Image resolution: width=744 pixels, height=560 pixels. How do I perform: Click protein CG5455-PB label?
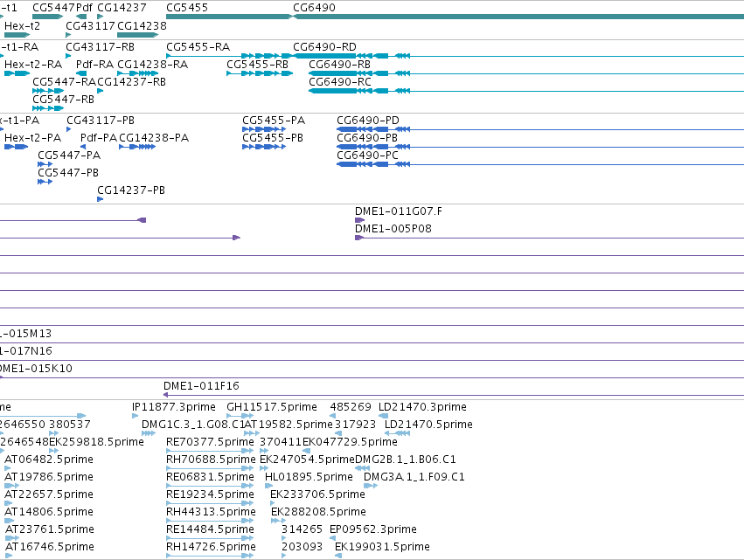tap(273, 137)
